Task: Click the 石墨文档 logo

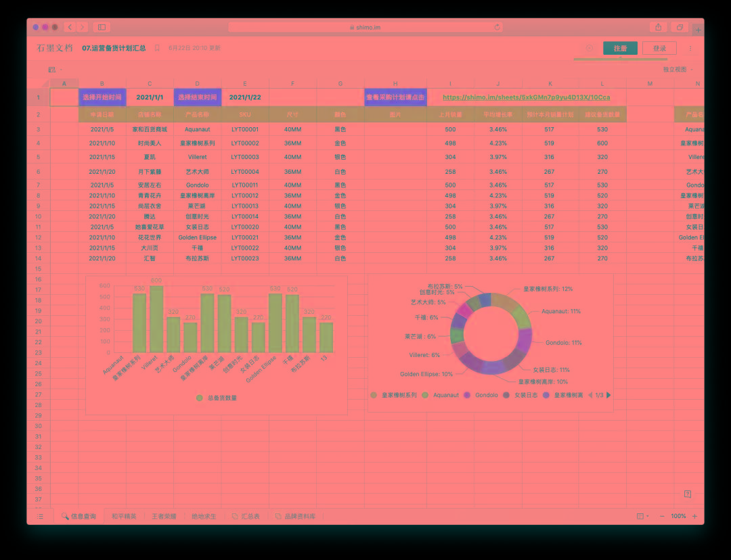Action: tap(55, 48)
